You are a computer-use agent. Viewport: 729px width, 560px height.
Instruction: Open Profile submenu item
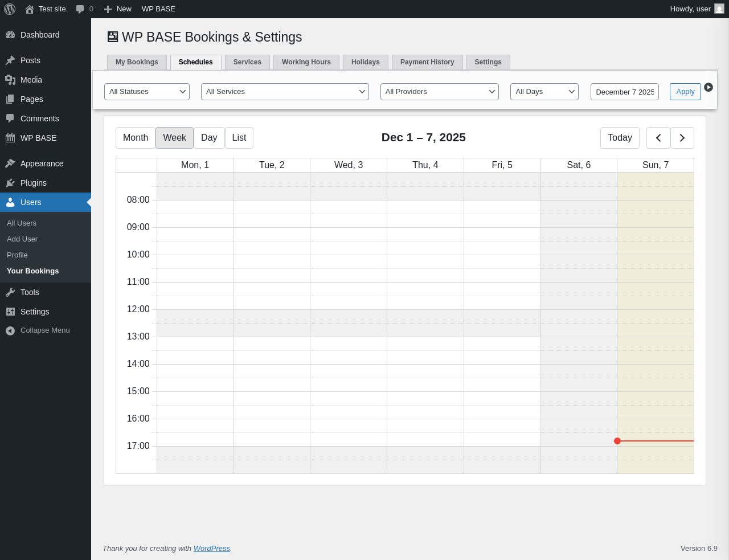(17, 255)
